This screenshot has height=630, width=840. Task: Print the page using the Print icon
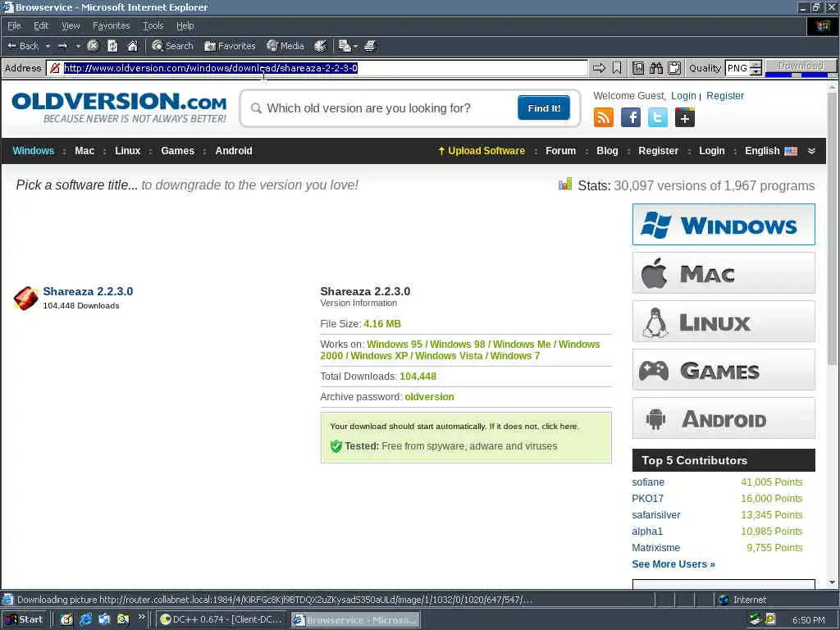coord(370,46)
